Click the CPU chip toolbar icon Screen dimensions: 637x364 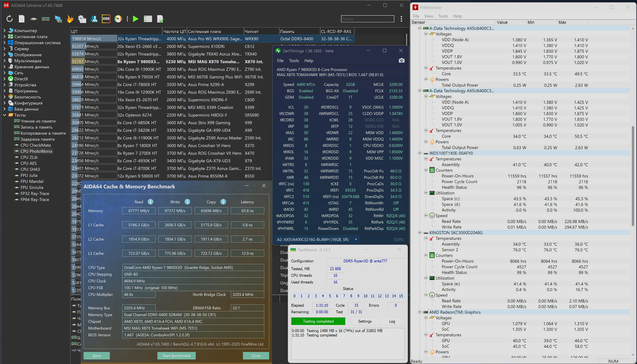[34, 19]
